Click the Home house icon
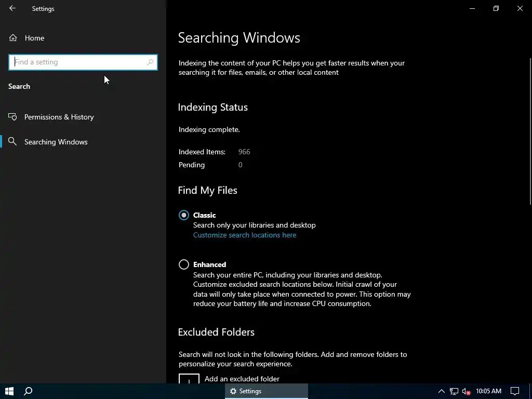 [13, 38]
